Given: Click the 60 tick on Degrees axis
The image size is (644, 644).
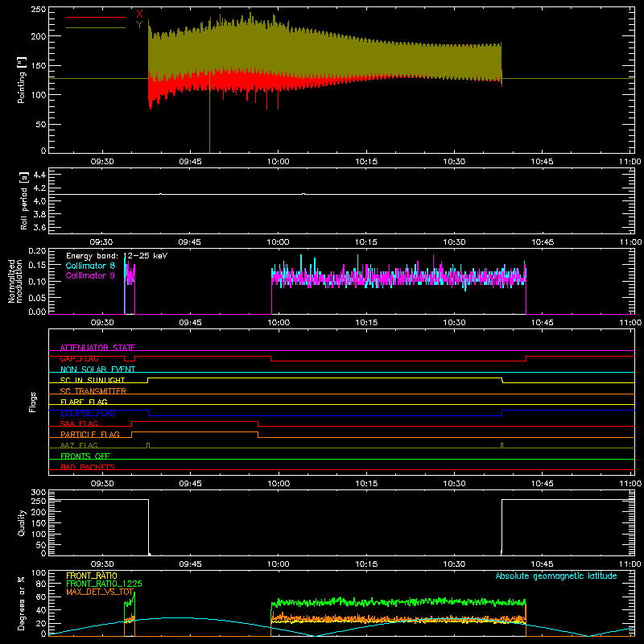Looking at the screenshot, I should point(41,597).
